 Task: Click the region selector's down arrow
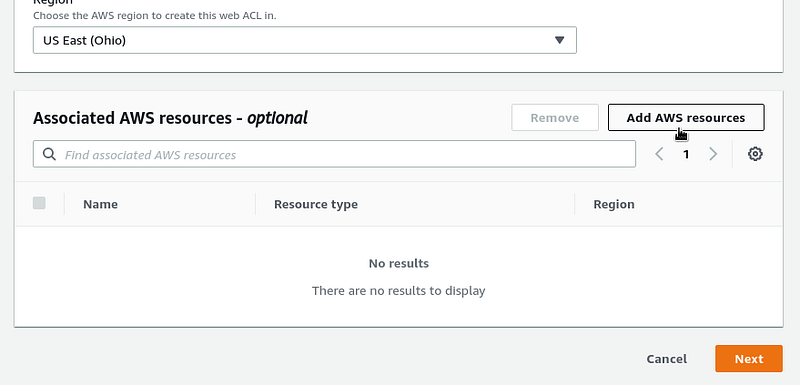point(559,40)
